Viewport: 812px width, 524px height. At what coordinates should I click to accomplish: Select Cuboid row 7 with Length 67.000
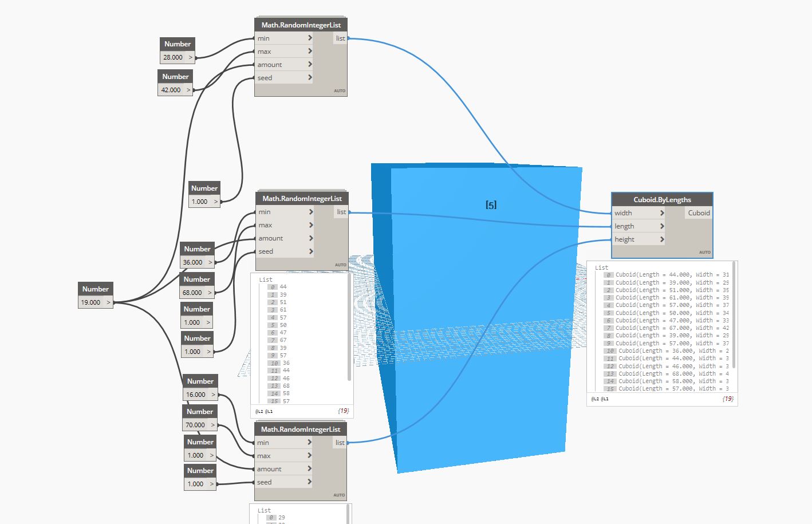667,328
